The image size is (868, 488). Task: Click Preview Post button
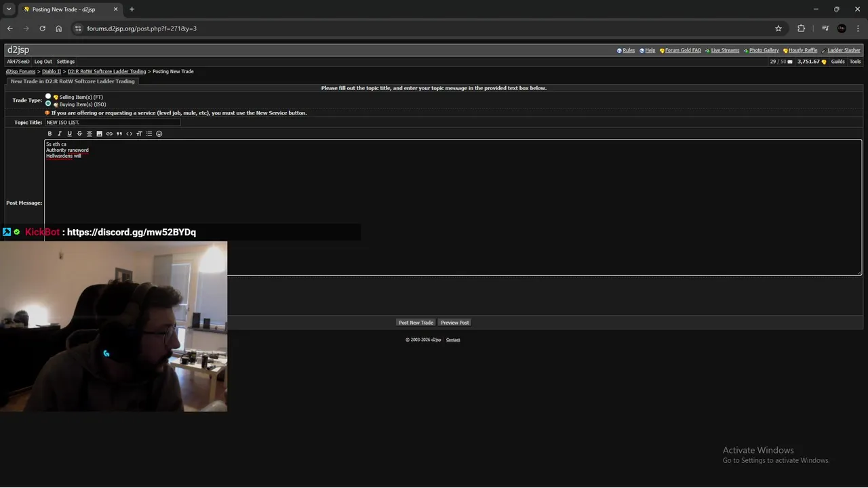[x=455, y=323]
